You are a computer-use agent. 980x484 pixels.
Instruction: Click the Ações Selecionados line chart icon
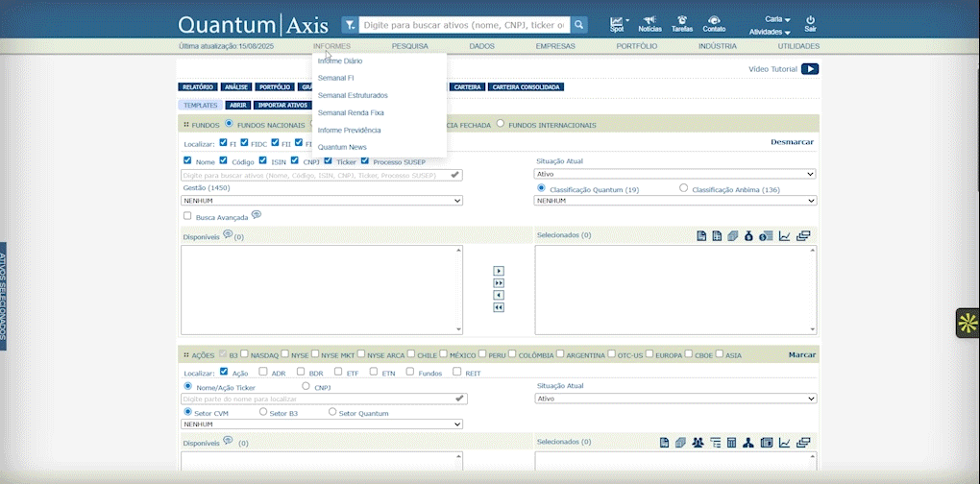point(784,443)
